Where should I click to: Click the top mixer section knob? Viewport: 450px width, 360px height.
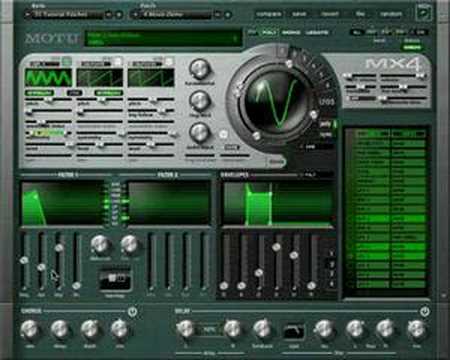point(200,68)
